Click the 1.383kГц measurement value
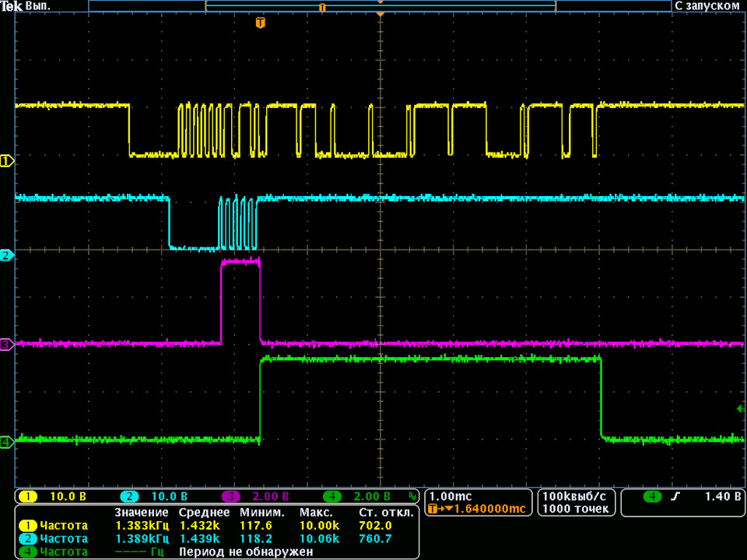 [x=142, y=526]
